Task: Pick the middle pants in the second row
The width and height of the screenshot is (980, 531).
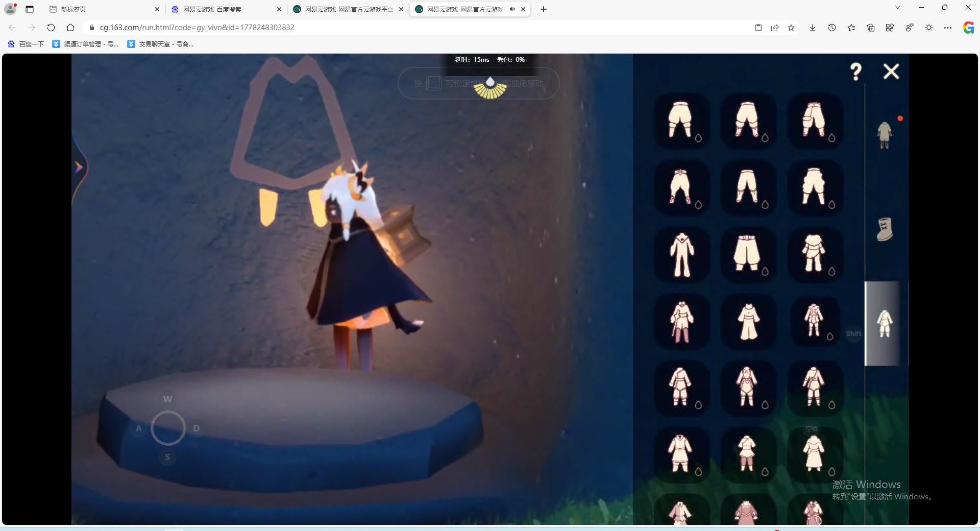Action: click(748, 188)
